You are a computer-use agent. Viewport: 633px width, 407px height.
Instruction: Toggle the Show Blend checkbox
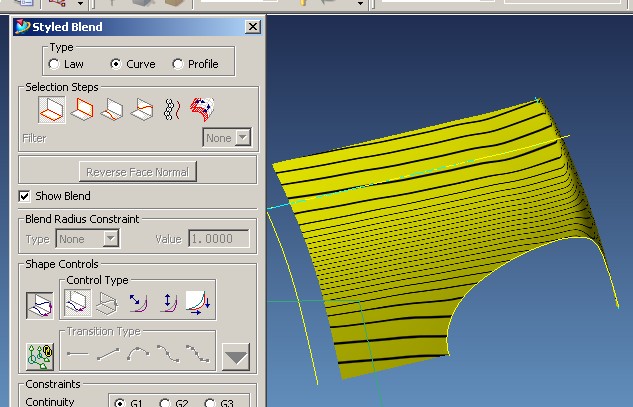point(24,197)
